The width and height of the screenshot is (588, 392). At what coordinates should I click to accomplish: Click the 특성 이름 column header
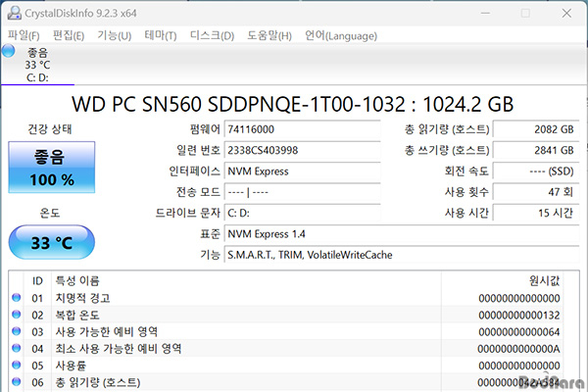[x=77, y=280]
